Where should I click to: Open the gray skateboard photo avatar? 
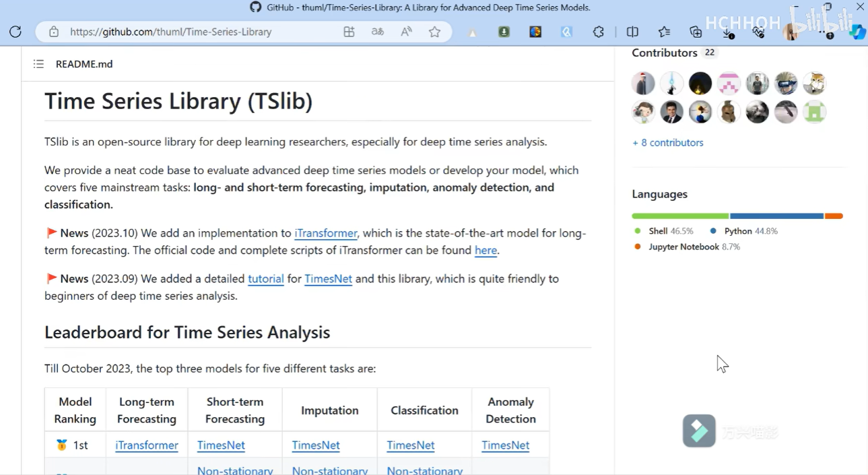tap(786, 112)
